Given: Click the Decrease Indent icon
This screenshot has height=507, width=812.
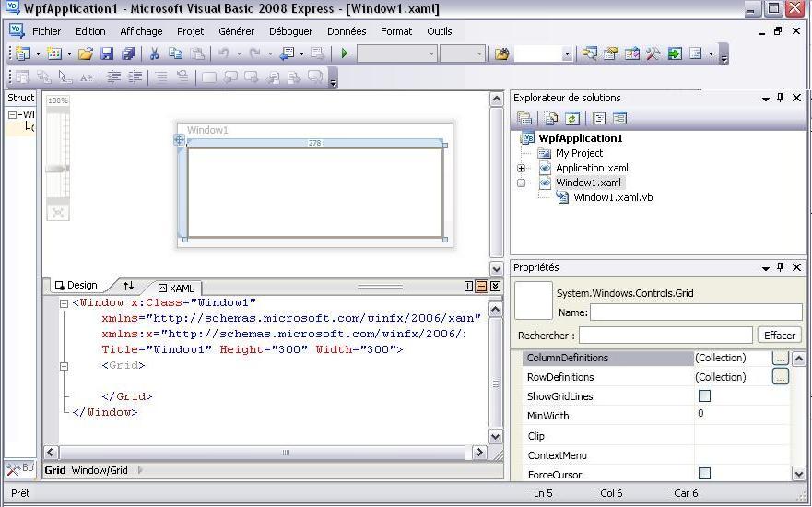Looking at the screenshot, I should [113, 77].
